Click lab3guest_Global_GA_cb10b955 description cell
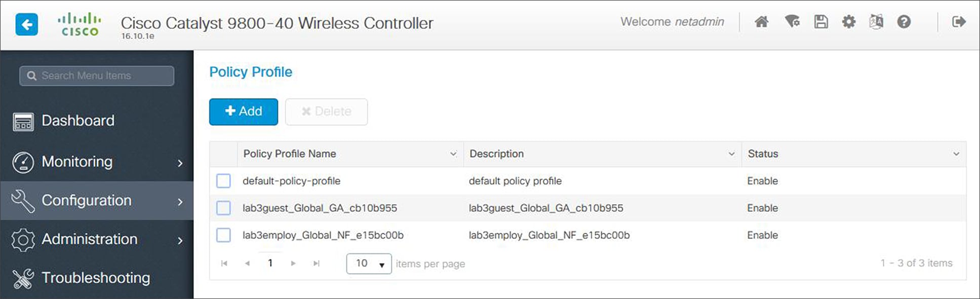This screenshot has height=299, width=980. click(546, 208)
